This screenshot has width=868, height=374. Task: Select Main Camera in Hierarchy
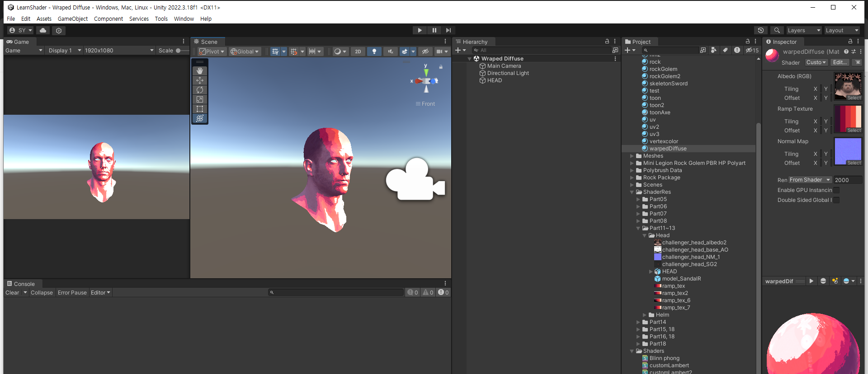(504, 66)
